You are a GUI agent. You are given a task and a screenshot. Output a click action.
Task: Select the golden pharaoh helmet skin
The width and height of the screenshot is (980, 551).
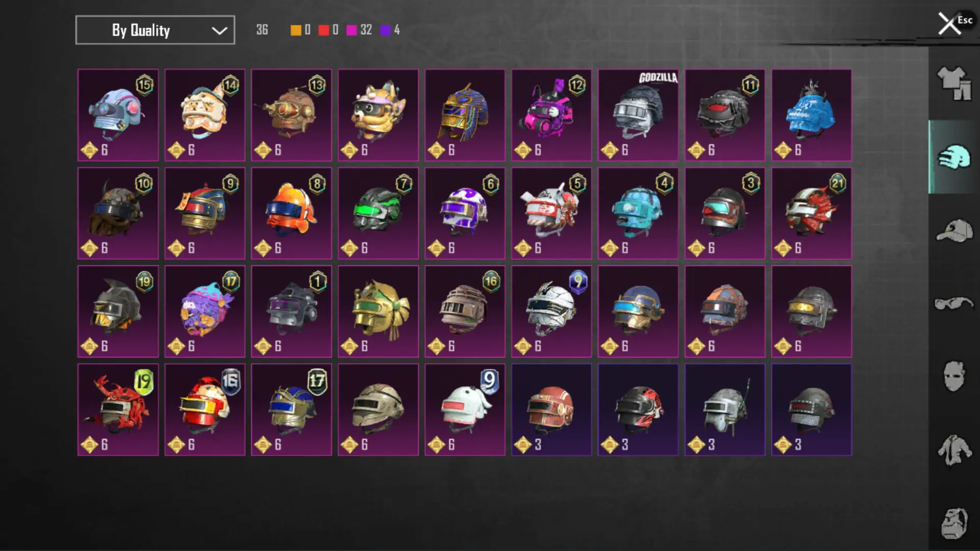(x=465, y=115)
